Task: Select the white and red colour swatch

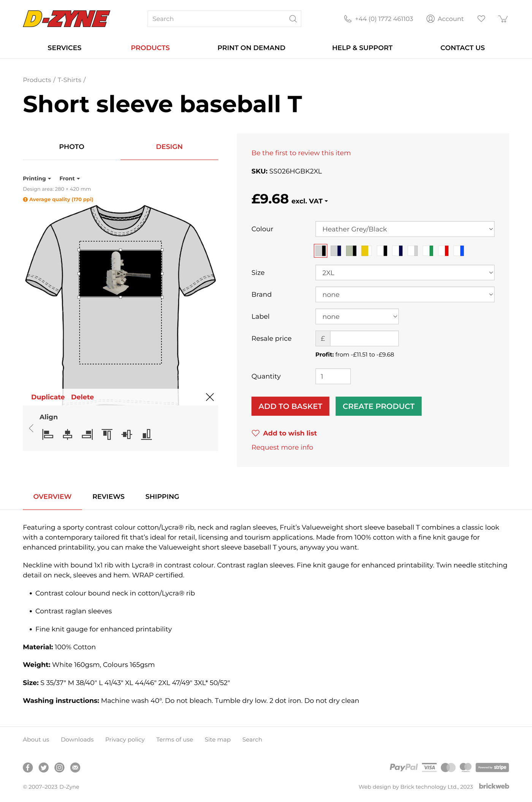Action: tap(443, 251)
